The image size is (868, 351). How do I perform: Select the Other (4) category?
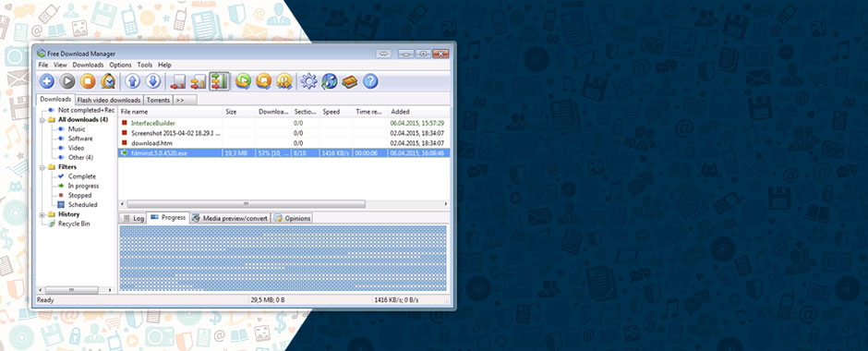(x=80, y=157)
